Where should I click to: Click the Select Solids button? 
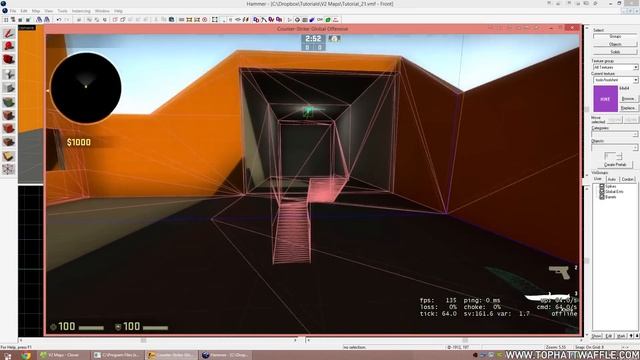[x=615, y=52]
